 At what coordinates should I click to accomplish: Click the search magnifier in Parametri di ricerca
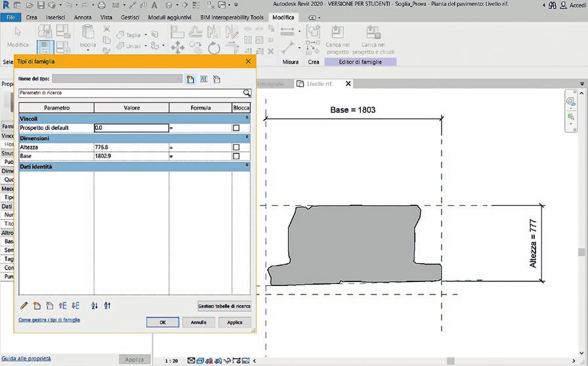(247, 92)
